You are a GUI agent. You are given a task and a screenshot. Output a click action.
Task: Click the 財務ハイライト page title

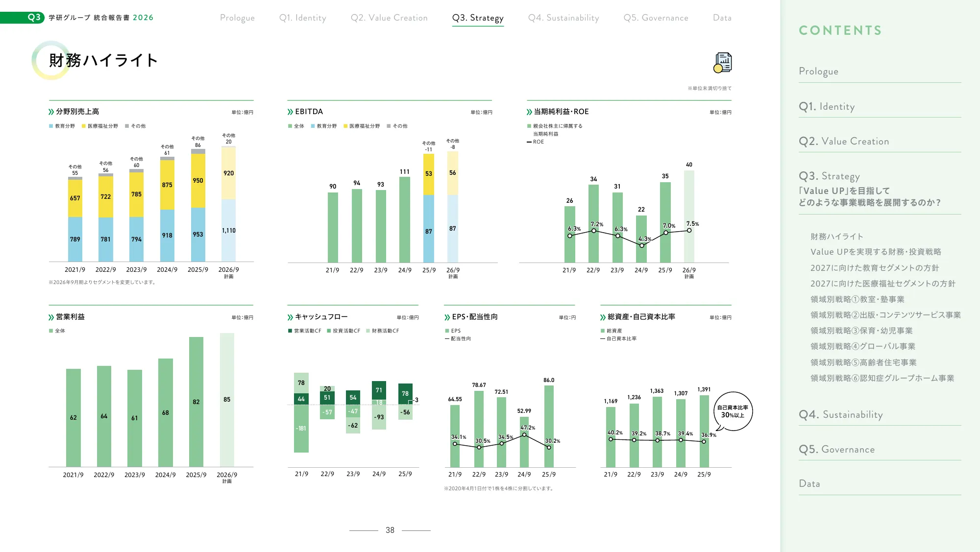click(x=103, y=60)
